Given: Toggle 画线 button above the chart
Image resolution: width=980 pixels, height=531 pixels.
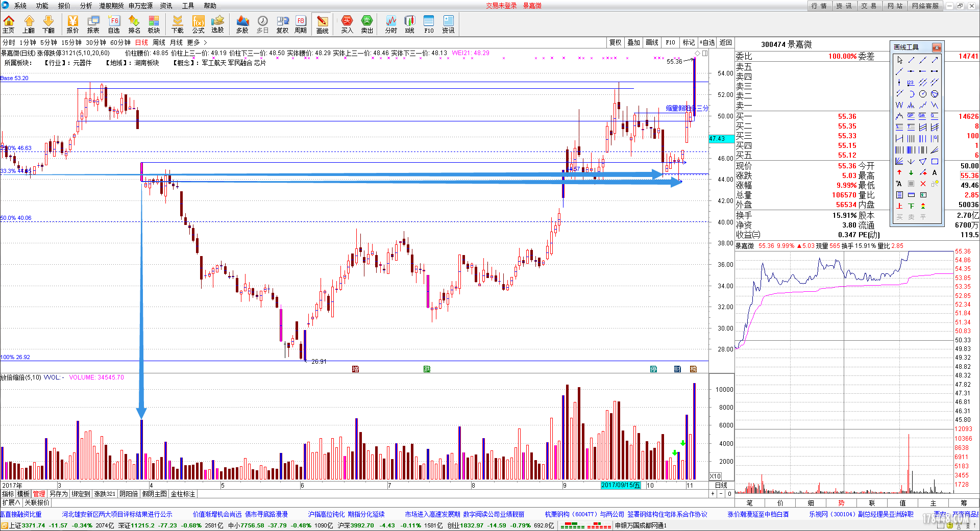Looking at the screenshot, I should (652, 42).
